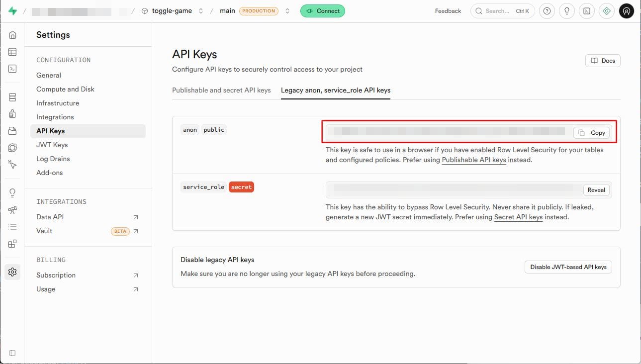Expand the toggle-game project switcher
641x364 pixels.
tap(201, 11)
